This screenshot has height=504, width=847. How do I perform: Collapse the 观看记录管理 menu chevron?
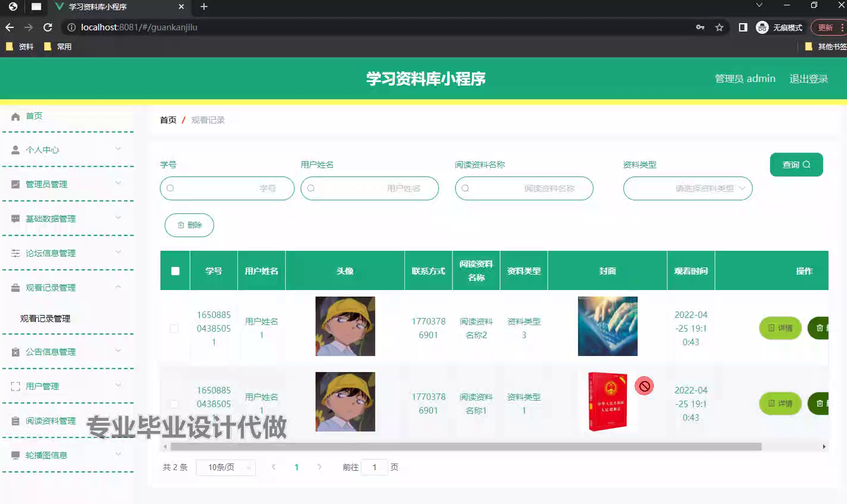118,286
